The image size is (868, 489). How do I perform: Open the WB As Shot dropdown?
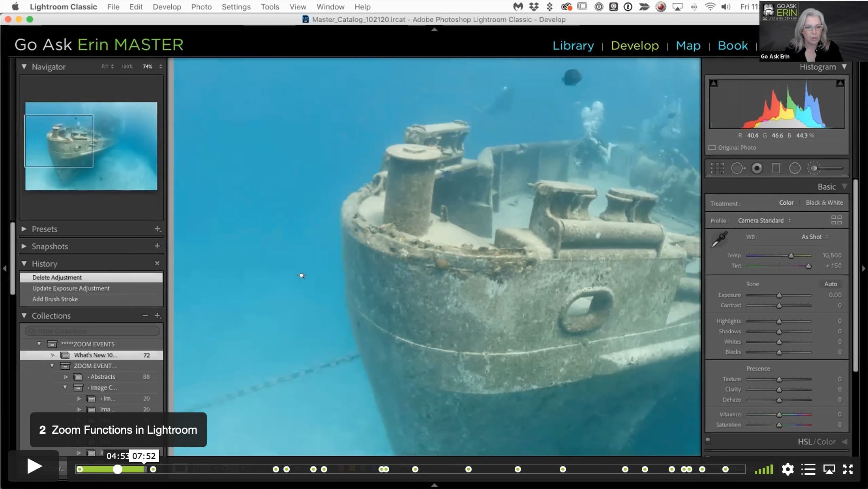(x=815, y=237)
